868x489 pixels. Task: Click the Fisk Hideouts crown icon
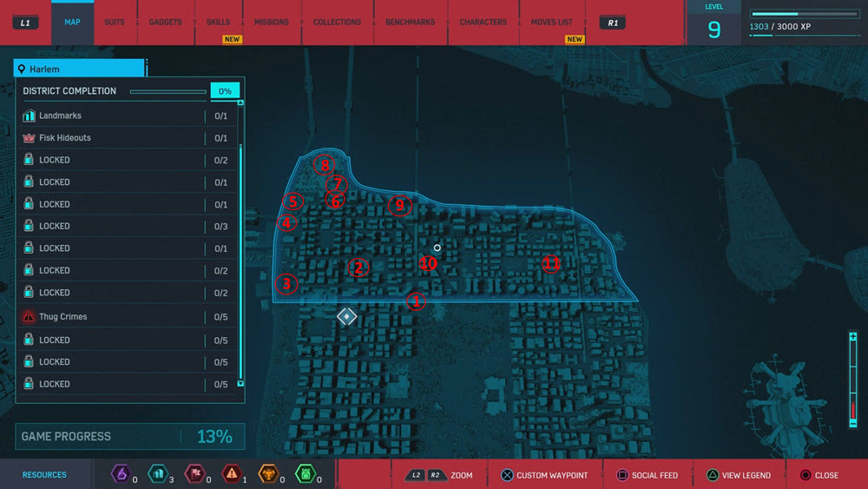coord(29,138)
